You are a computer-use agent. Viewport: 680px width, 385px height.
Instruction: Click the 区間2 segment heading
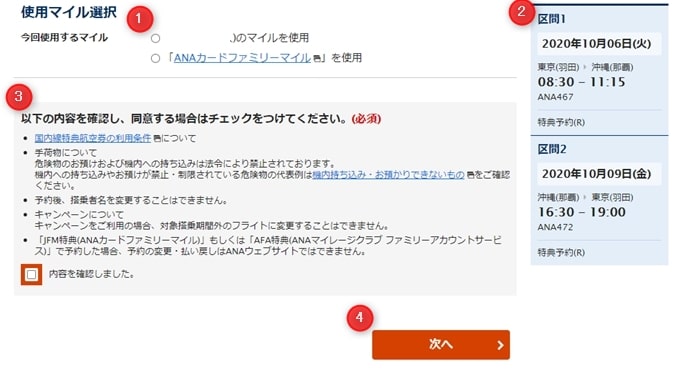[552, 149]
